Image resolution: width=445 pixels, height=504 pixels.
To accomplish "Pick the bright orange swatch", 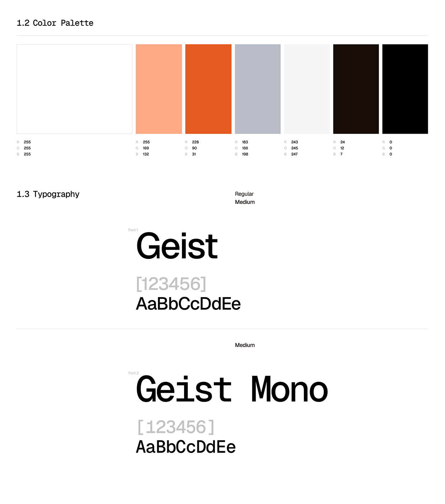I will click(x=208, y=89).
